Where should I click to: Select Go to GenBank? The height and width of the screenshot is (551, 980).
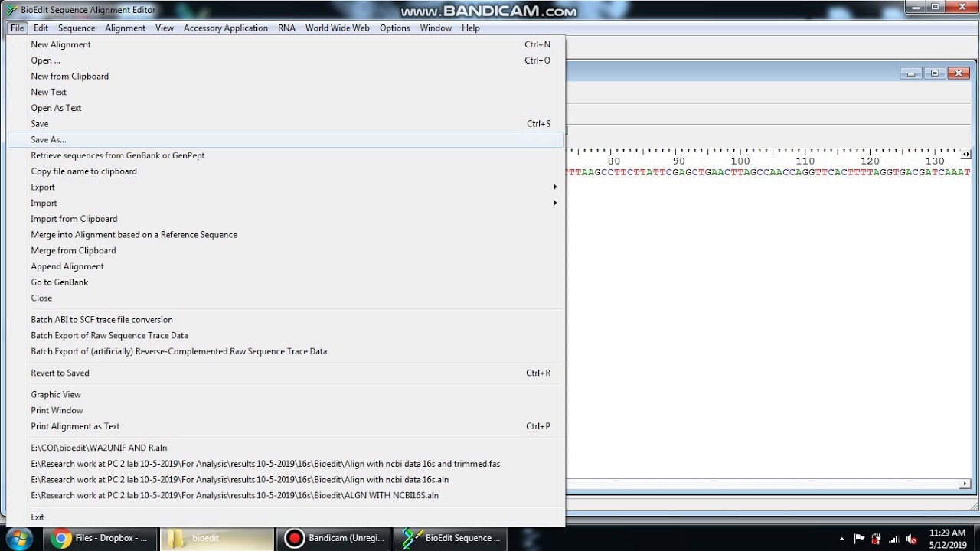click(286, 282)
